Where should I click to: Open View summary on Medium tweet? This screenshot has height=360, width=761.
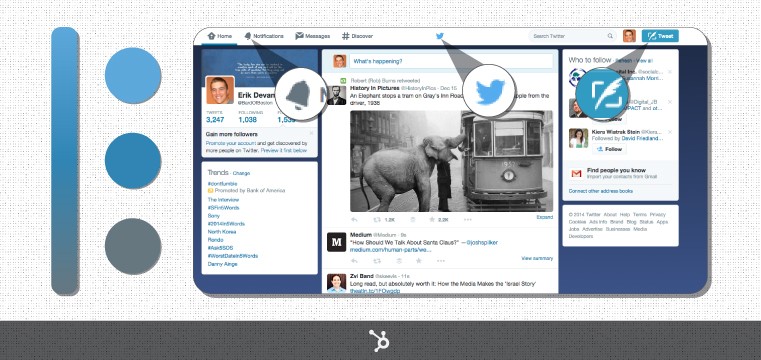(x=537, y=258)
